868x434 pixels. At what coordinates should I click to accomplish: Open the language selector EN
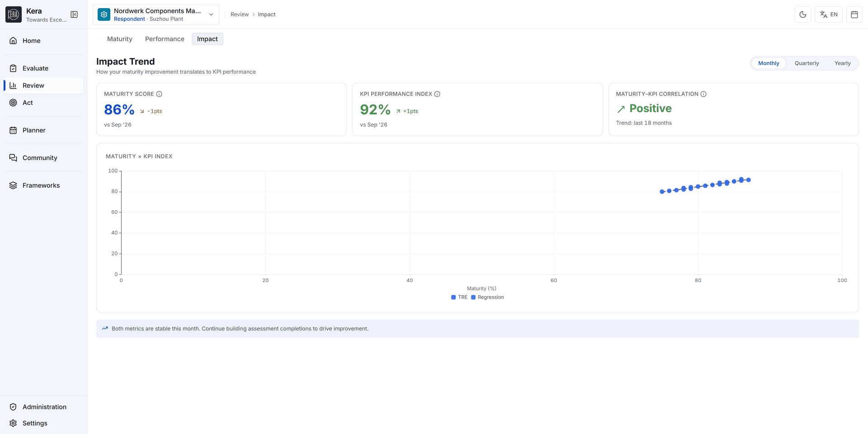829,14
